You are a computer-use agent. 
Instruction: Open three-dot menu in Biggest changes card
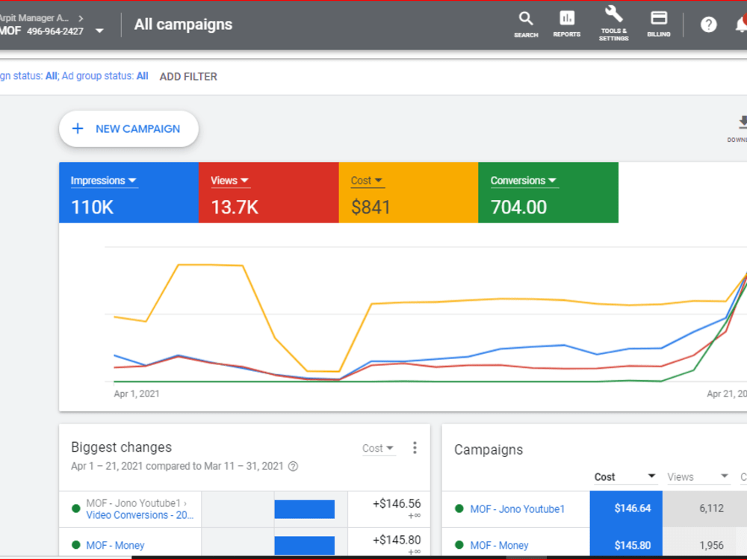pyautogui.click(x=415, y=447)
